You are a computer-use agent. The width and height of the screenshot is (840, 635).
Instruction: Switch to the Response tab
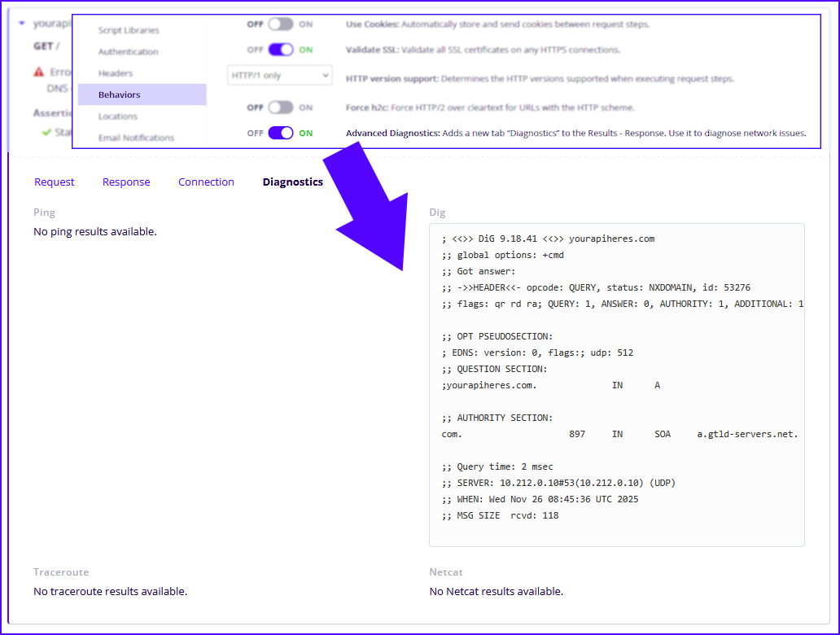pos(126,182)
